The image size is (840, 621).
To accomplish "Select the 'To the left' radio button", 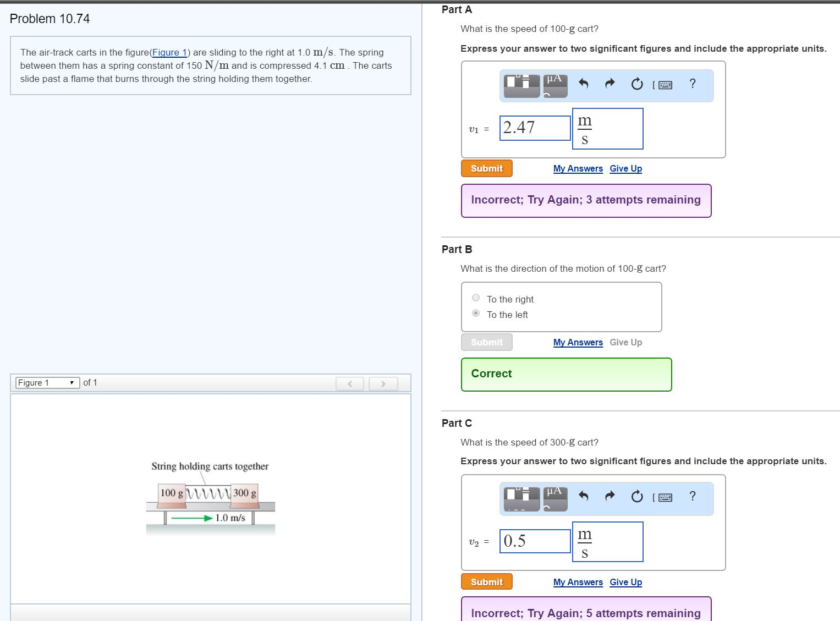I will (475, 313).
